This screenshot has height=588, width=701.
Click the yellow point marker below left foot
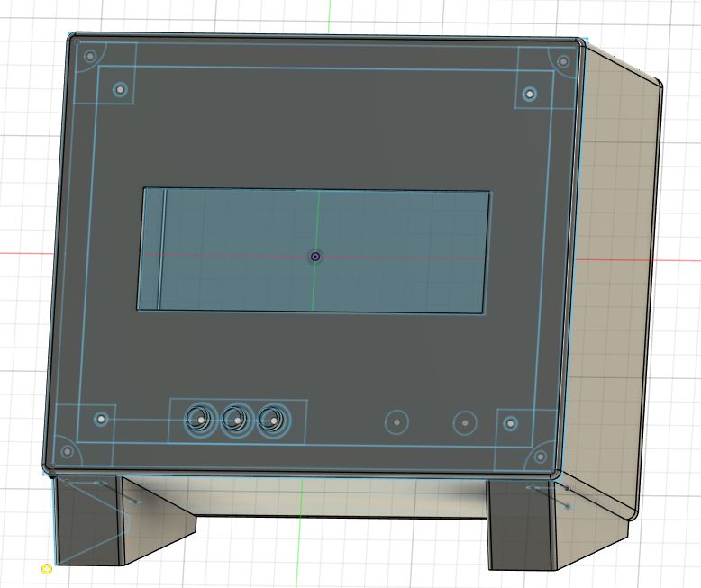(x=47, y=568)
